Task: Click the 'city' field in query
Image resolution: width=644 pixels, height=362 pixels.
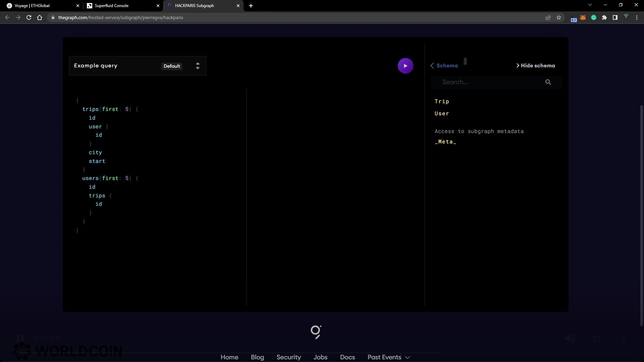Action: (95, 153)
